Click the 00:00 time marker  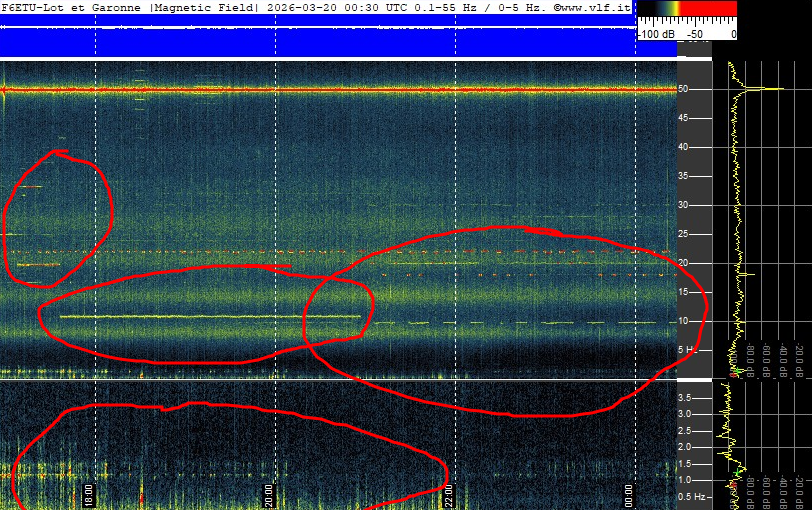(629, 494)
